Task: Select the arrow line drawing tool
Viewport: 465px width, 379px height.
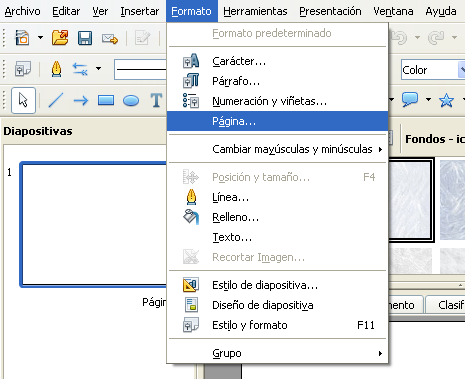Action: 81,100
